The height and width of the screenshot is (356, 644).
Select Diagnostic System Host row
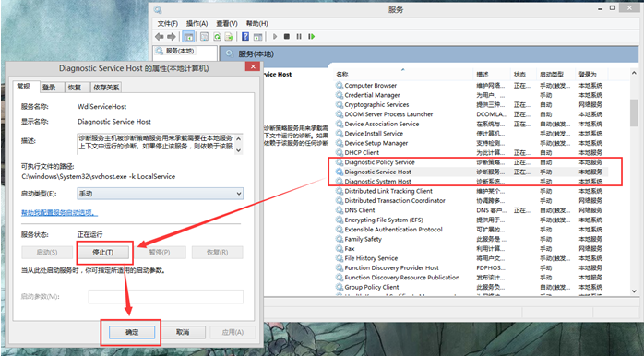(x=471, y=181)
